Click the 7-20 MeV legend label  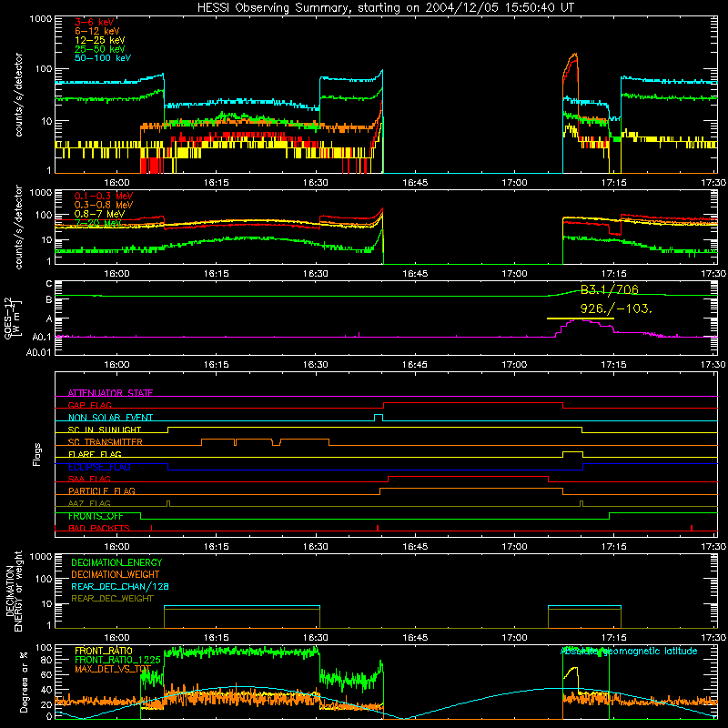click(x=97, y=223)
